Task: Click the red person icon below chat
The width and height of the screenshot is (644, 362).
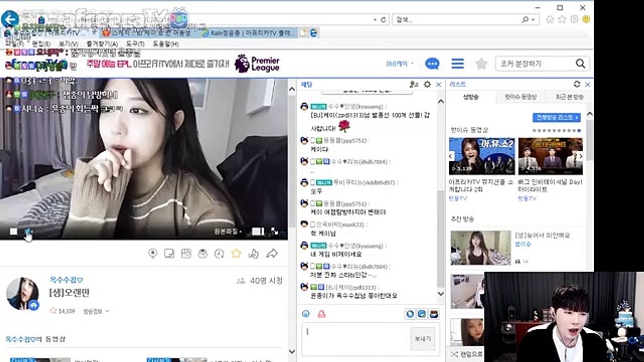Action: click(321, 314)
